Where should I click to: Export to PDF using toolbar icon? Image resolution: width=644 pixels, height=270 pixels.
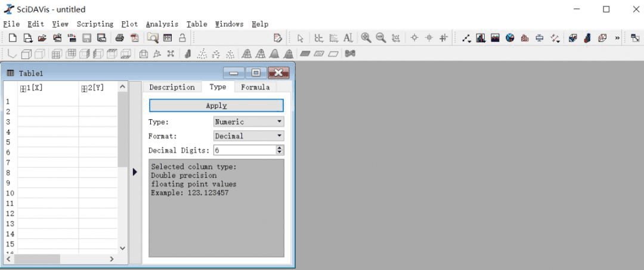pyautogui.click(x=134, y=38)
